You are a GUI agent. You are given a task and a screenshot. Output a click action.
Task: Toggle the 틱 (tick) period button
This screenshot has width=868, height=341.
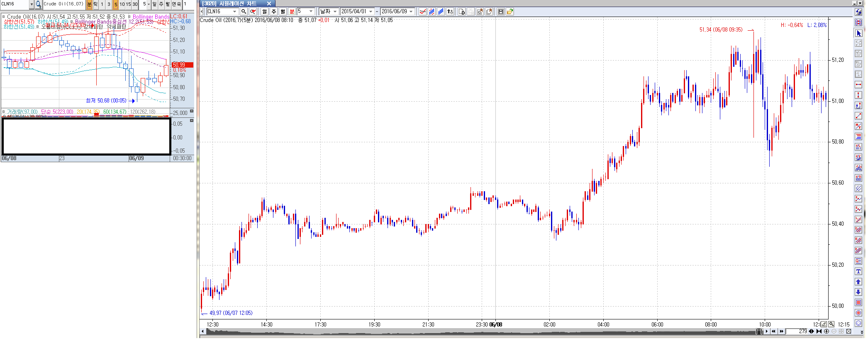tap(95, 4)
